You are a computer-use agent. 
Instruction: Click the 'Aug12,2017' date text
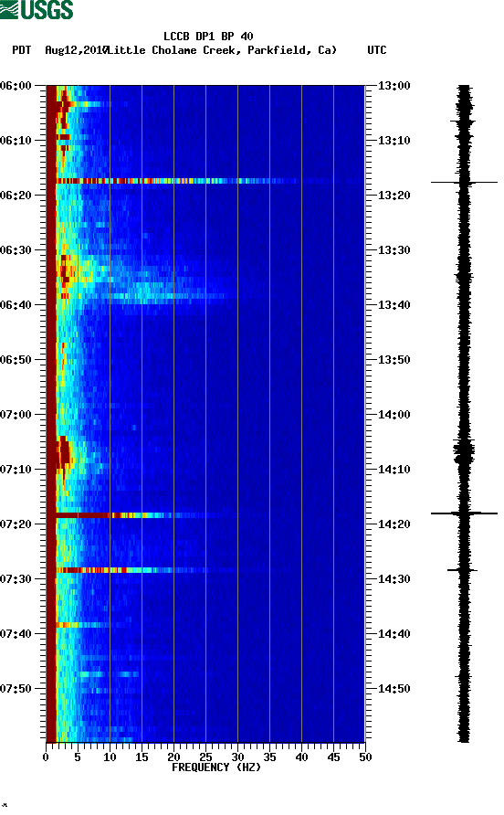pyautogui.click(x=76, y=50)
